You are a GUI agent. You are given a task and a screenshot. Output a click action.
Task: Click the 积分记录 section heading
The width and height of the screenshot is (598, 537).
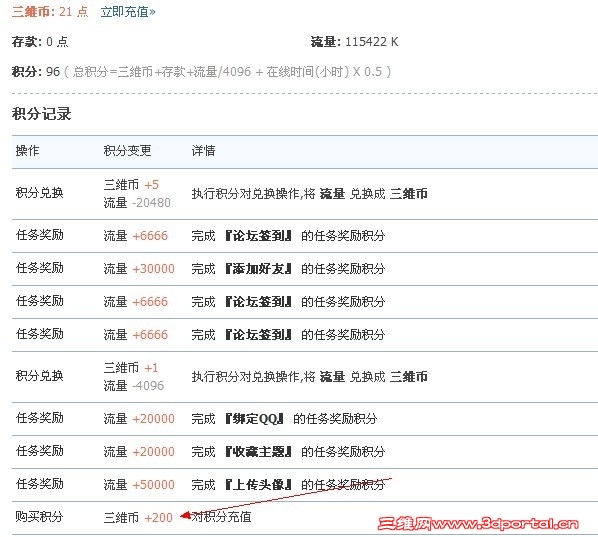coord(42,114)
